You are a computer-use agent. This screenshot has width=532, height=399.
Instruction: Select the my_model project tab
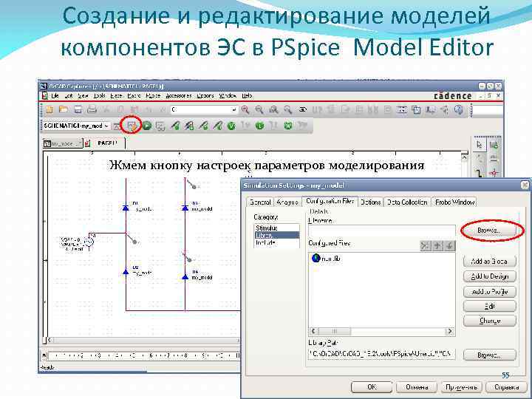point(63,144)
